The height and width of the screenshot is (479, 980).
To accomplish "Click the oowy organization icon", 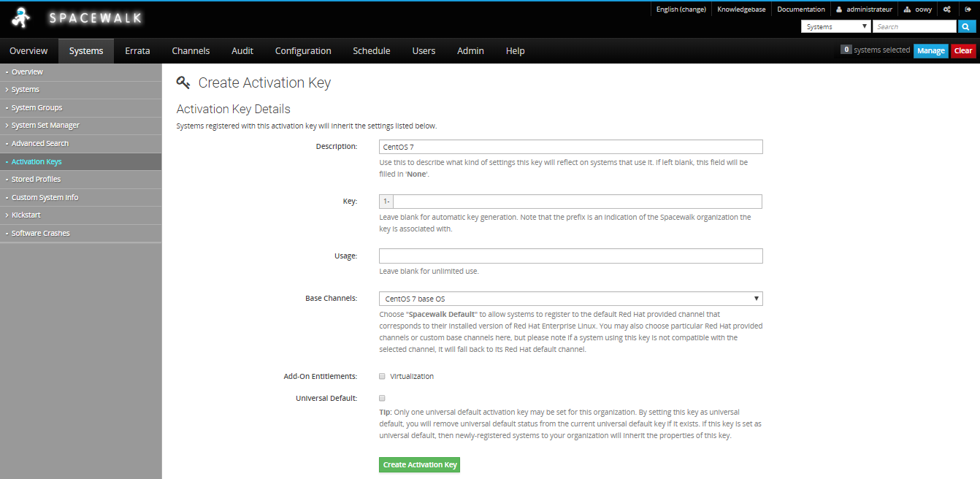I will pyautogui.click(x=908, y=9).
